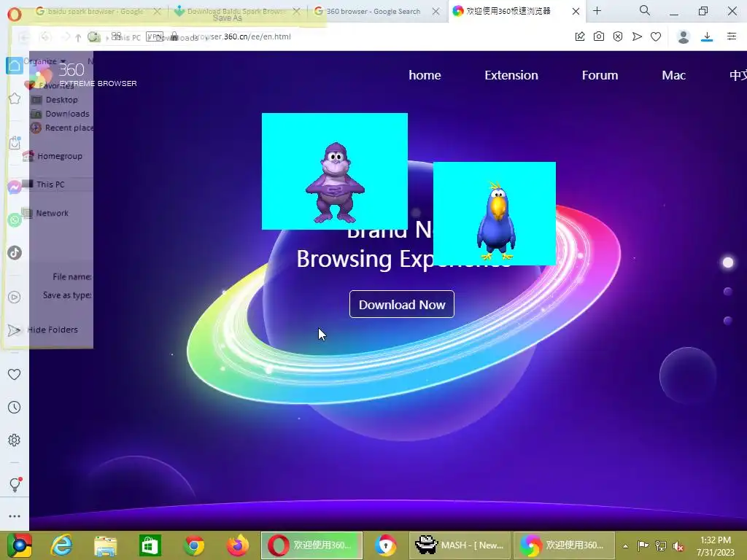Open Windows Store from taskbar
The height and width of the screenshot is (560, 747).
pos(150,545)
